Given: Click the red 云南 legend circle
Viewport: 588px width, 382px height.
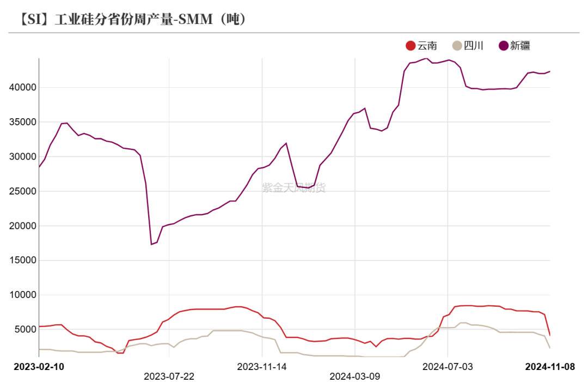Looking at the screenshot, I should click(411, 46).
